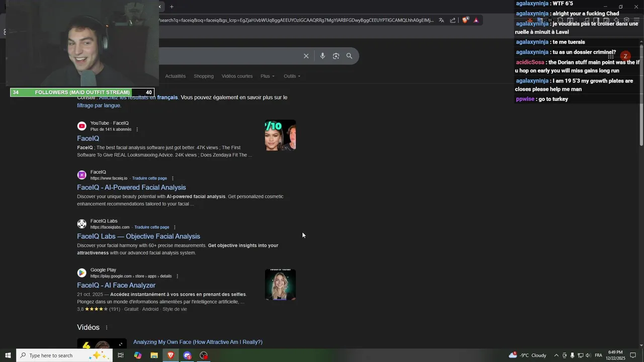This screenshot has height=362, width=644.
Task: Click https://www.faceiq.io URL text
Action: (109, 178)
